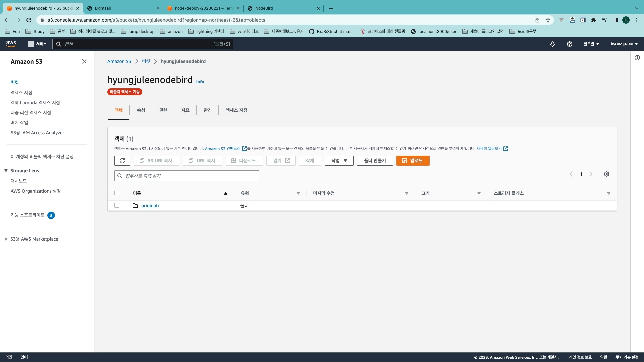This screenshot has width=644, height=362.
Task: Select all objects with header checkbox
Action: pos(117,193)
